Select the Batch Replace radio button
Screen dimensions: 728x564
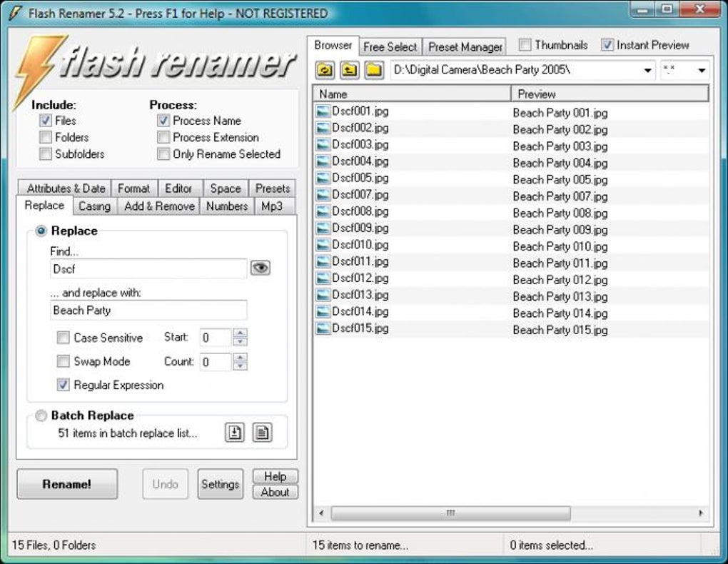(41, 416)
